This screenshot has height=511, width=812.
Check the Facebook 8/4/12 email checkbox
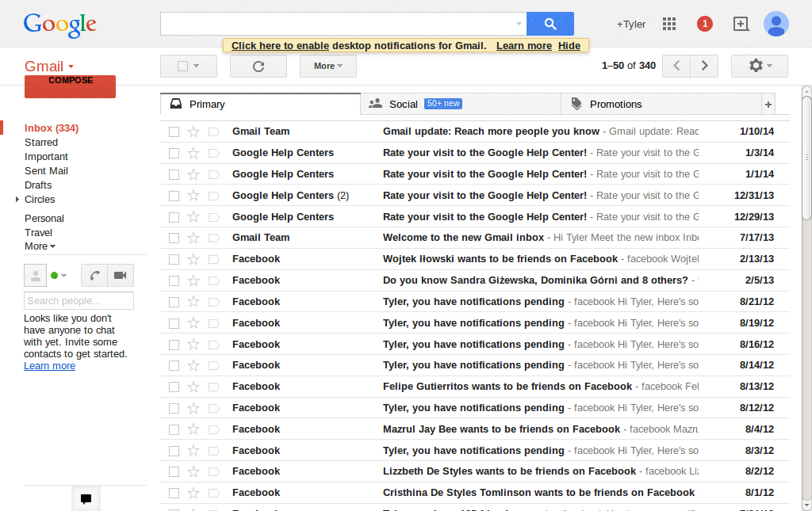(x=174, y=429)
